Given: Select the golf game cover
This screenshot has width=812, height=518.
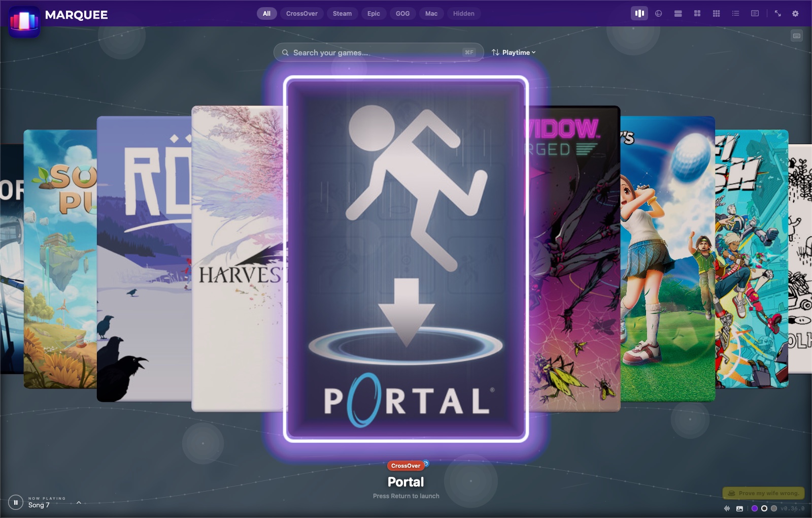Looking at the screenshot, I should [x=668, y=259].
